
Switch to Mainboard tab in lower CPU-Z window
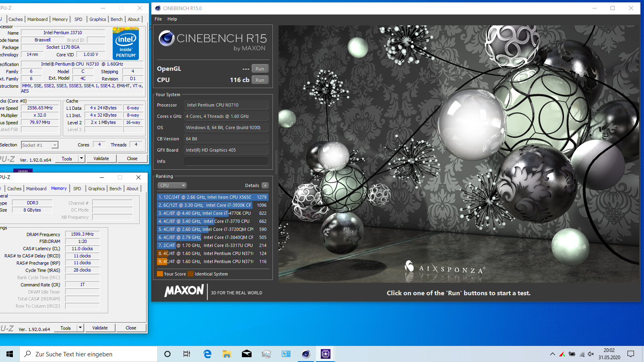coord(36,189)
